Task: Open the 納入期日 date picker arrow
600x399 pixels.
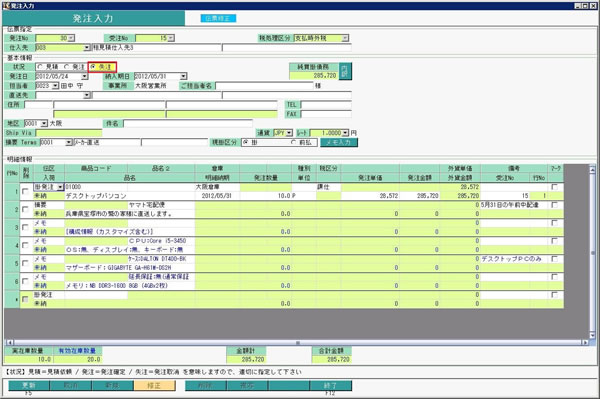Action: click(184, 77)
